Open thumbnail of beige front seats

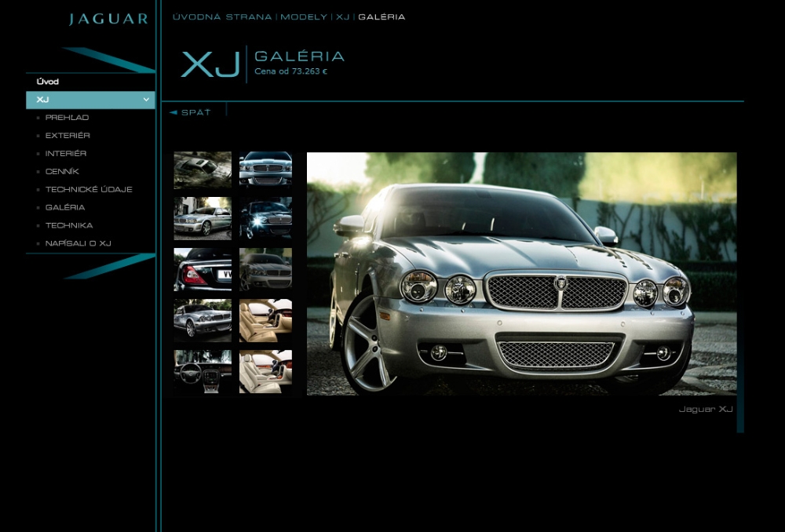[266, 320]
